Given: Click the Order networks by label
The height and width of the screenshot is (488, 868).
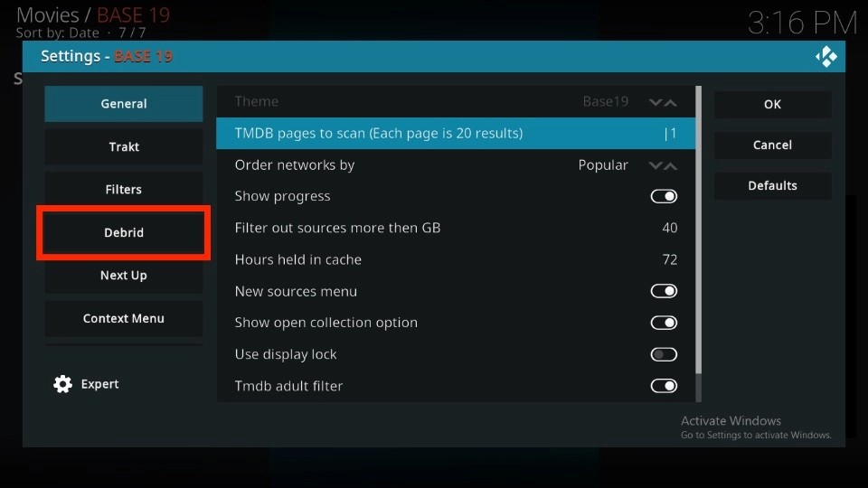Looking at the screenshot, I should pyautogui.click(x=295, y=164).
